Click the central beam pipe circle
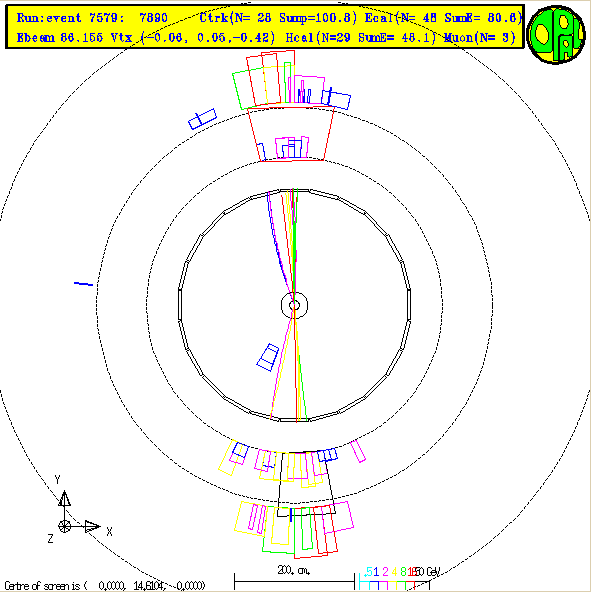Screen dimensions: 591x592 coord(295,305)
